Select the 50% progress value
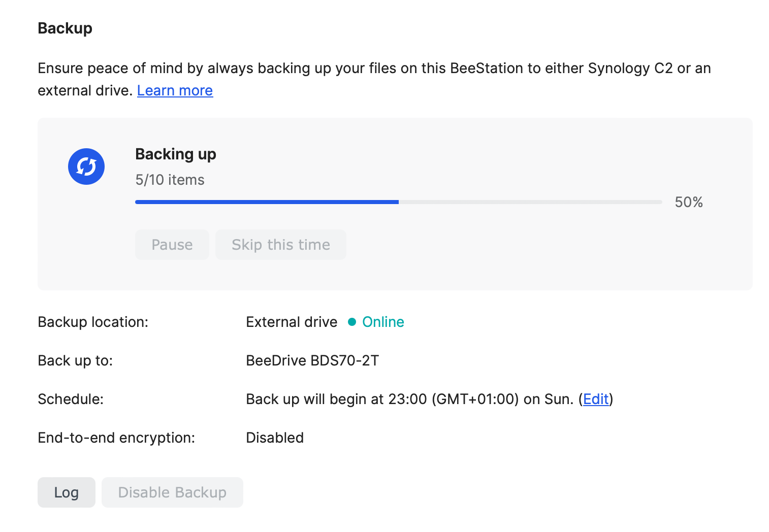 tap(689, 202)
